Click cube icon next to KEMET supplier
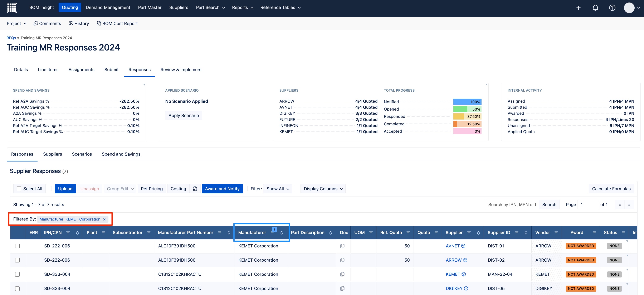Screen dimensions: 644x295 point(463,274)
